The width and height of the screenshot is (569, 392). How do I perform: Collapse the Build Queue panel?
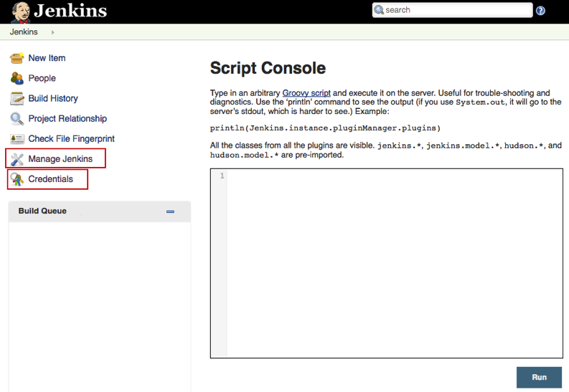pyautogui.click(x=170, y=211)
